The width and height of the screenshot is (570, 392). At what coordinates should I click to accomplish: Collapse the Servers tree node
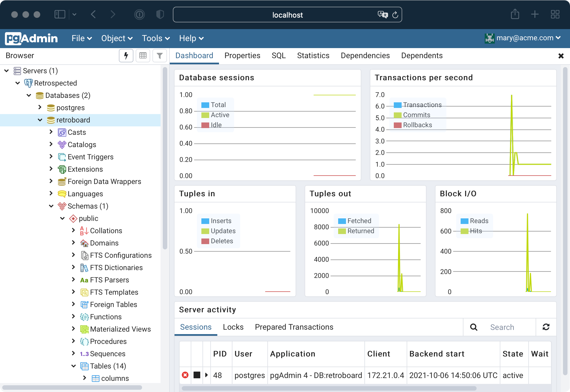pos(6,71)
